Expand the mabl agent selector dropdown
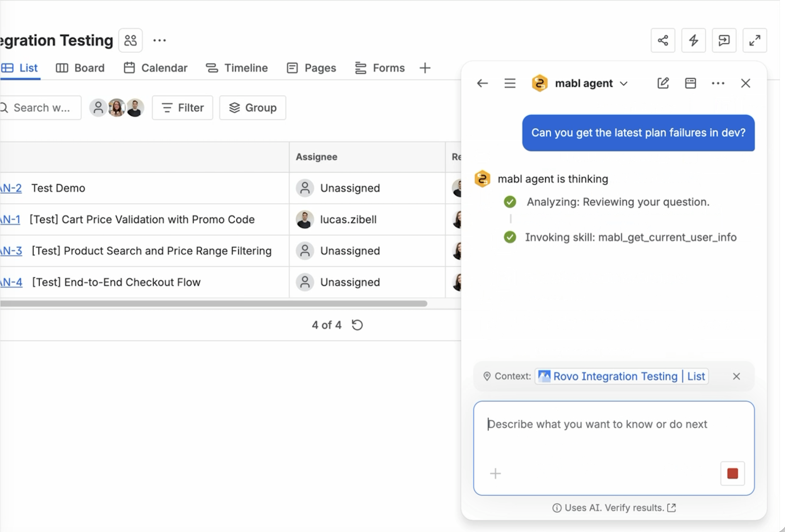This screenshot has height=532, width=785. coord(623,84)
